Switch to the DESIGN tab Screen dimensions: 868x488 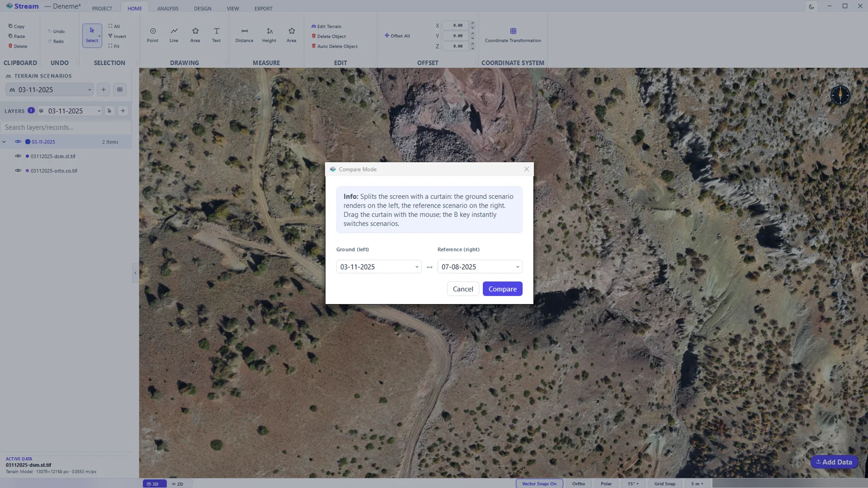[202, 9]
